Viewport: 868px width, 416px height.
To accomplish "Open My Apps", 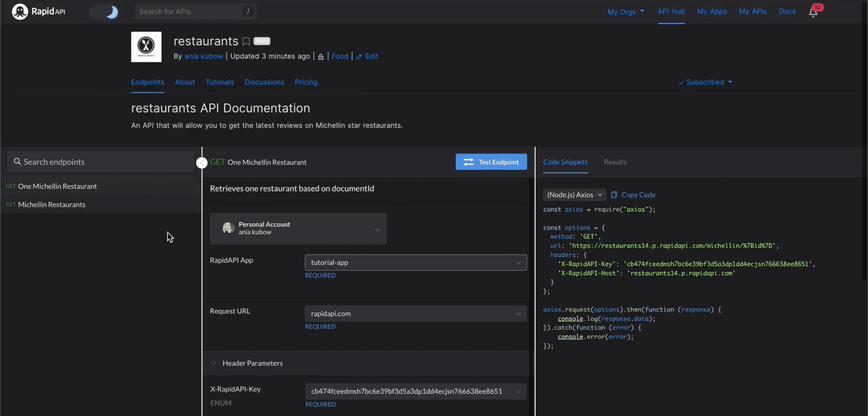I will pos(712,11).
